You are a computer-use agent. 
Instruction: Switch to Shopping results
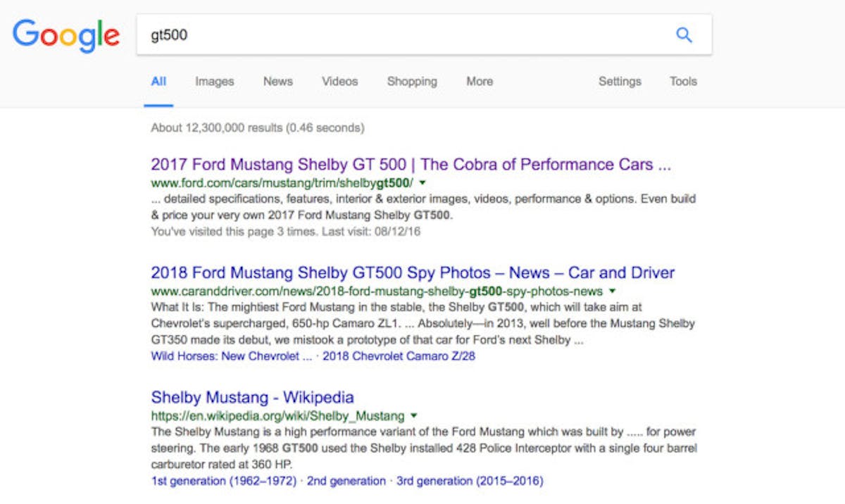pyautogui.click(x=412, y=82)
